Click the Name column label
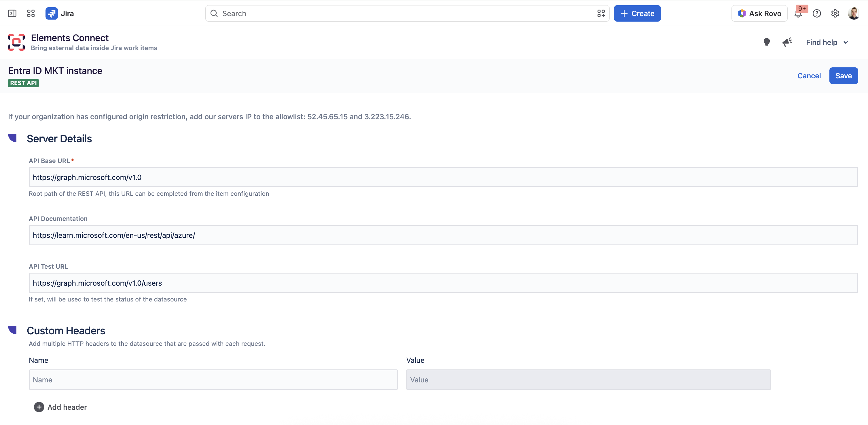 [x=39, y=360]
